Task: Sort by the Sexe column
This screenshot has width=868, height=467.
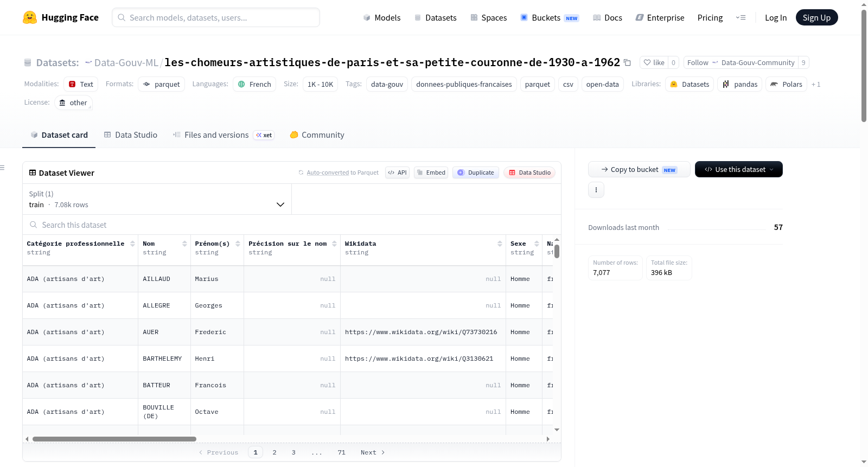Action: (537, 244)
